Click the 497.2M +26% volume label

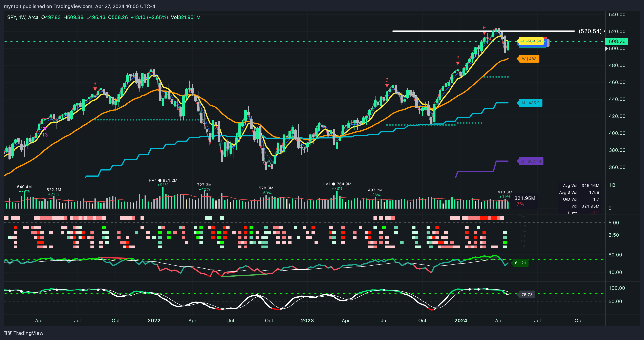tap(375, 192)
